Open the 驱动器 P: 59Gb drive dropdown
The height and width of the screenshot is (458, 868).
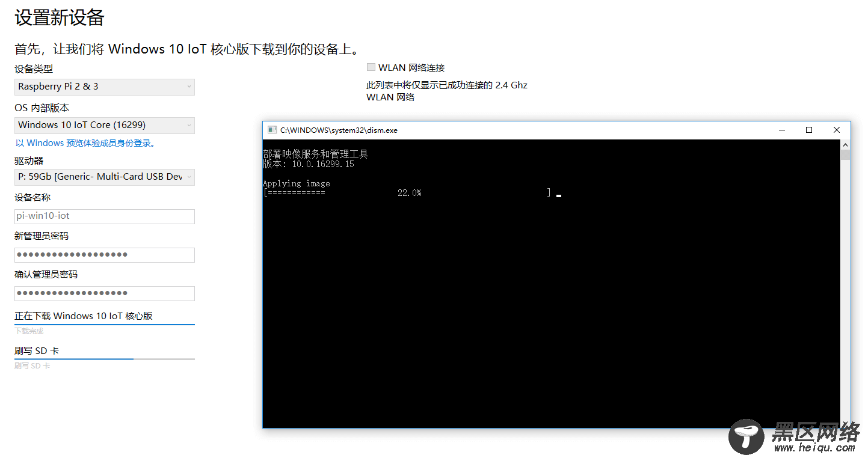(x=105, y=177)
